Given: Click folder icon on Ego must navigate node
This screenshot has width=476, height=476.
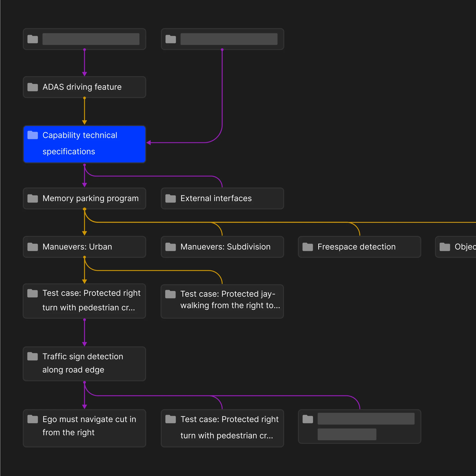Looking at the screenshot, I should point(33,419).
